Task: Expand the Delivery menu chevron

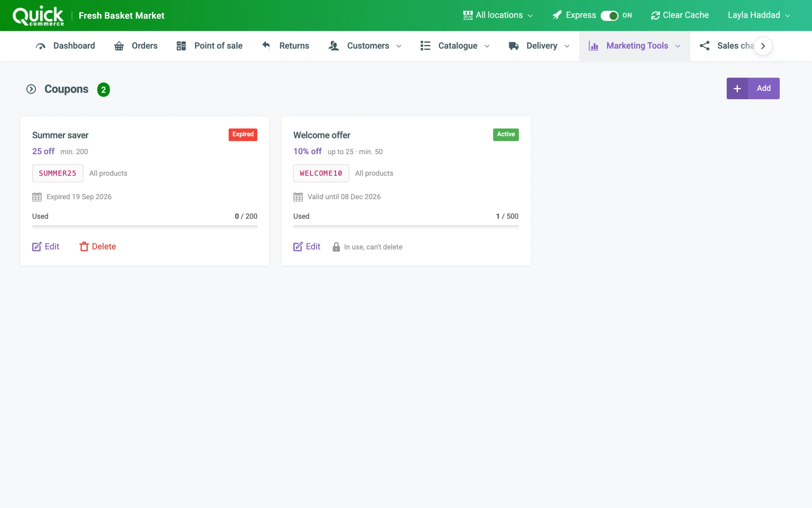Action: click(x=567, y=46)
